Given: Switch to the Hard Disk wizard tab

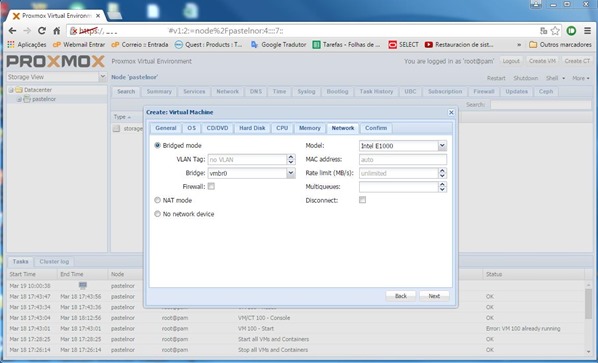Looking at the screenshot, I should click(252, 128).
